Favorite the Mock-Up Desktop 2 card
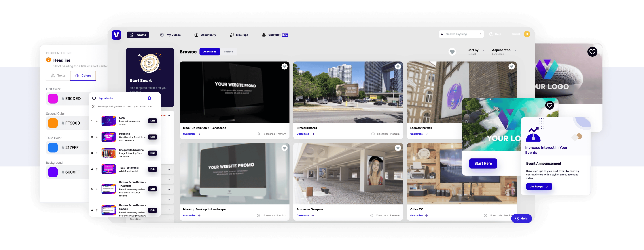Image resolution: width=644 pixels, height=250 pixels. point(284,67)
